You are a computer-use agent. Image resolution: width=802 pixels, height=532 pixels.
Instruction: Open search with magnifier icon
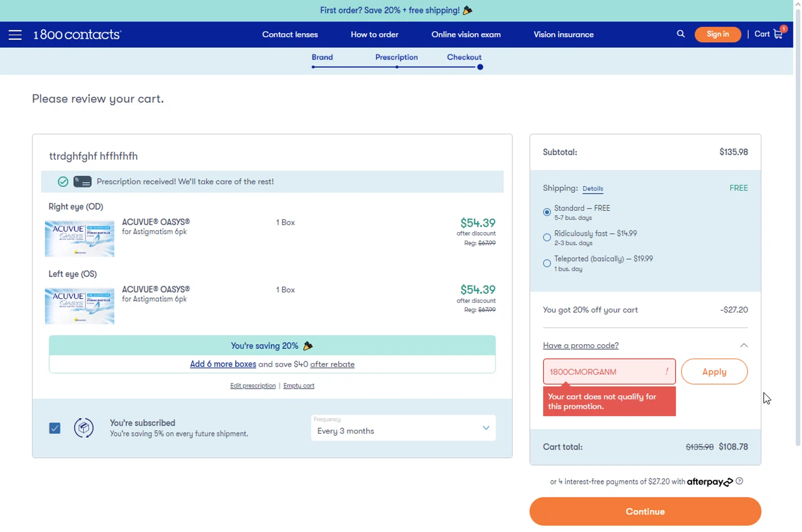[x=681, y=34]
